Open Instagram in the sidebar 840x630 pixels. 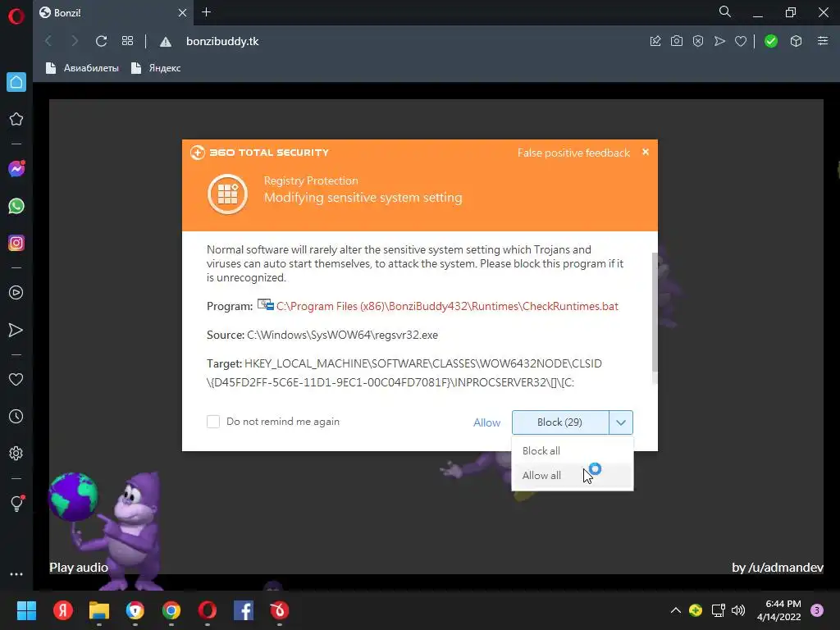point(16,243)
